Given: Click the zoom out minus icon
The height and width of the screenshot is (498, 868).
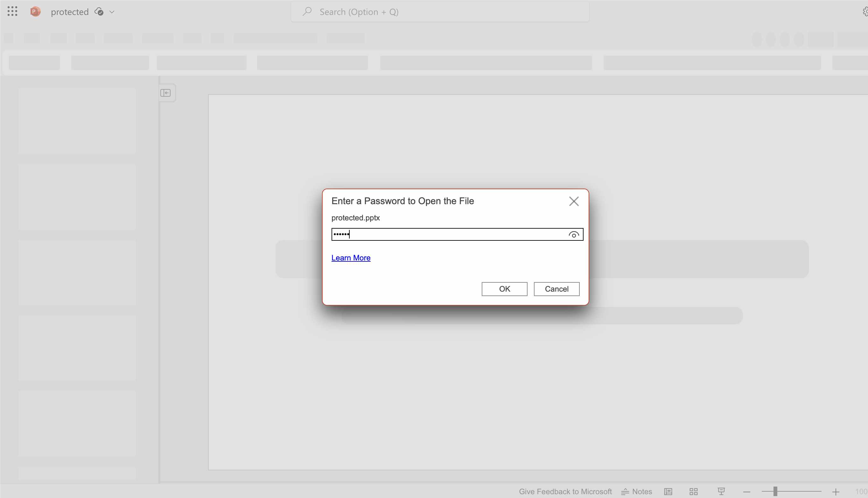Looking at the screenshot, I should (x=747, y=492).
